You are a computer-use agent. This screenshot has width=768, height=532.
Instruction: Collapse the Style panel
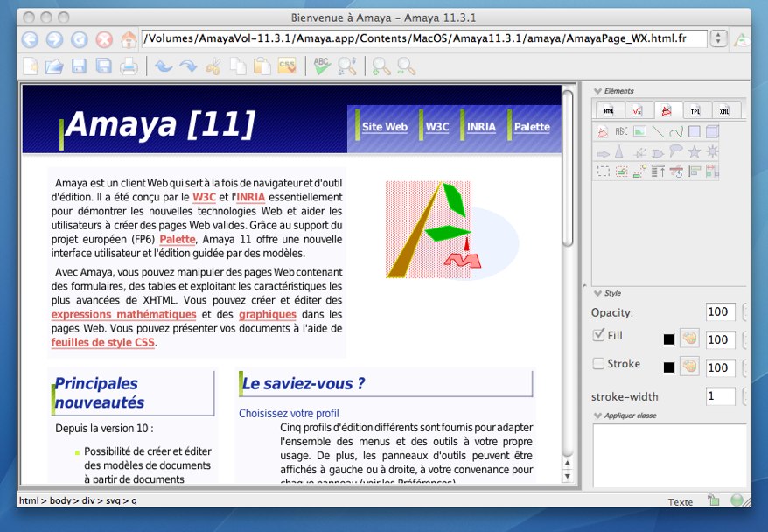point(597,293)
